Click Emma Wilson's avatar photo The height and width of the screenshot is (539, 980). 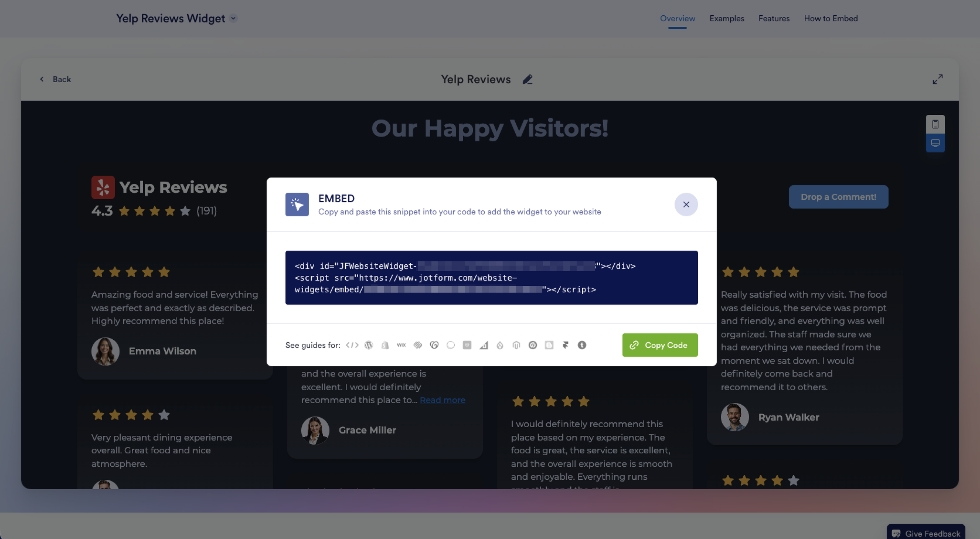pyautogui.click(x=105, y=351)
